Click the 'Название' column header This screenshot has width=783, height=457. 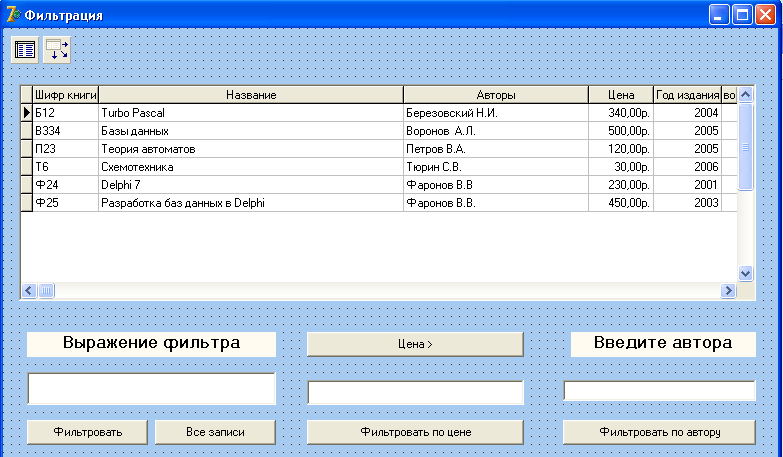tap(251, 95)
